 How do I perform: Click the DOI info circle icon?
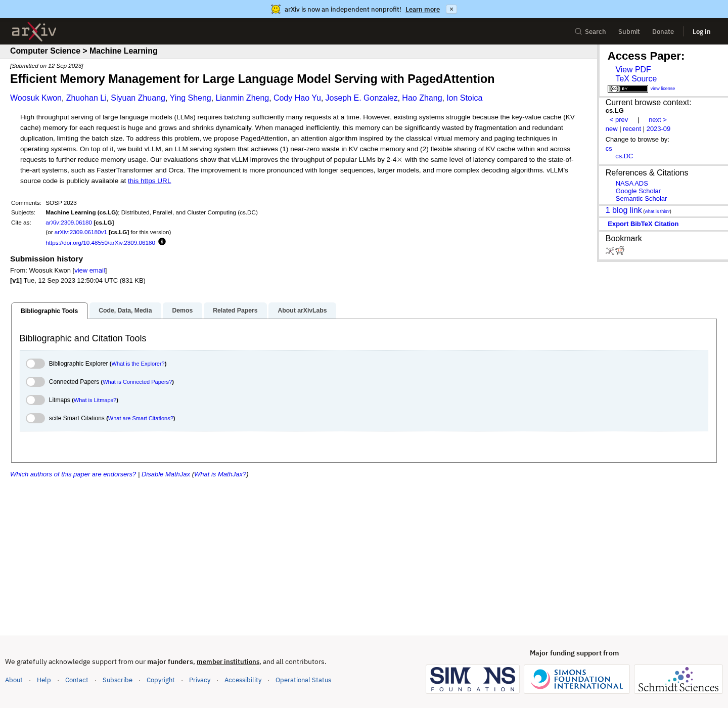pyautogui.click(x=162, y=242)
